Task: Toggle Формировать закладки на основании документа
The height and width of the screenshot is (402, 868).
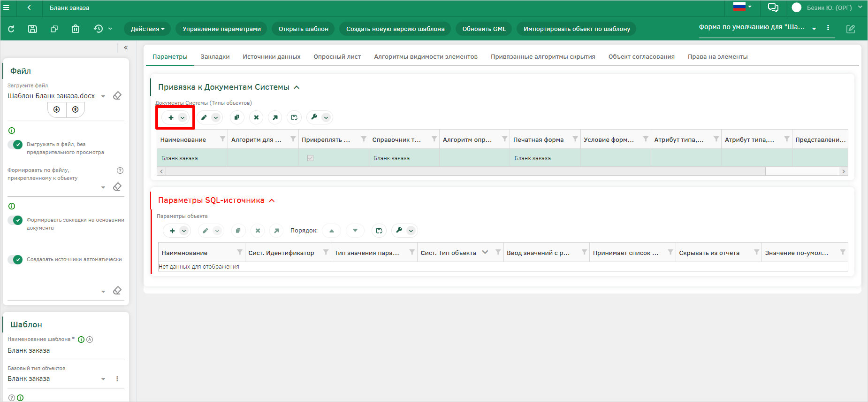Action: 15,220
